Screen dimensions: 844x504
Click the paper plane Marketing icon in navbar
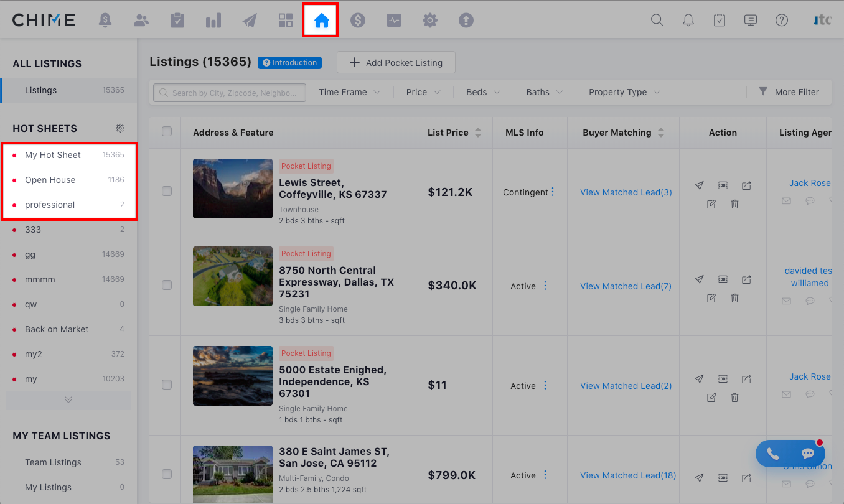click(x=250, y=21)
